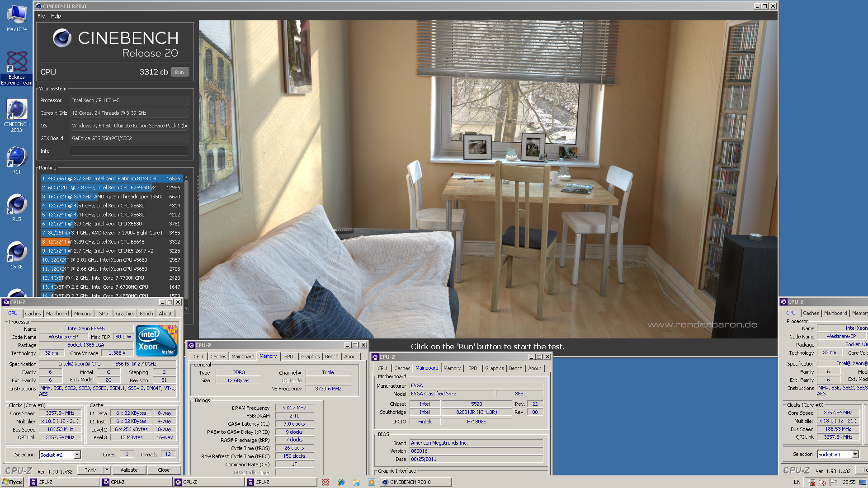Open the Action Center flag tray icon
The width and height of the screenshot is (868, 488).
point(833,482)
